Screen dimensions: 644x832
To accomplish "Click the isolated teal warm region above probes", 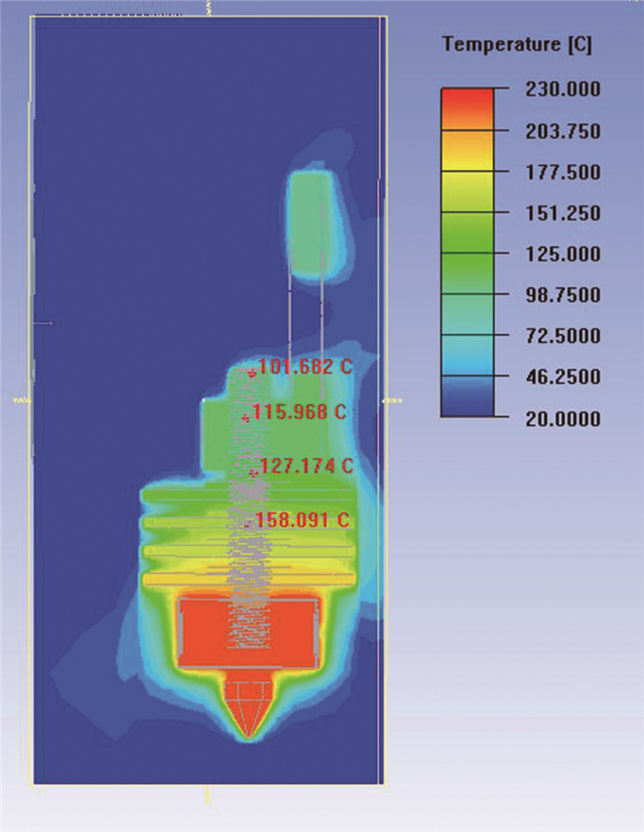I will (x=314, y=225).
